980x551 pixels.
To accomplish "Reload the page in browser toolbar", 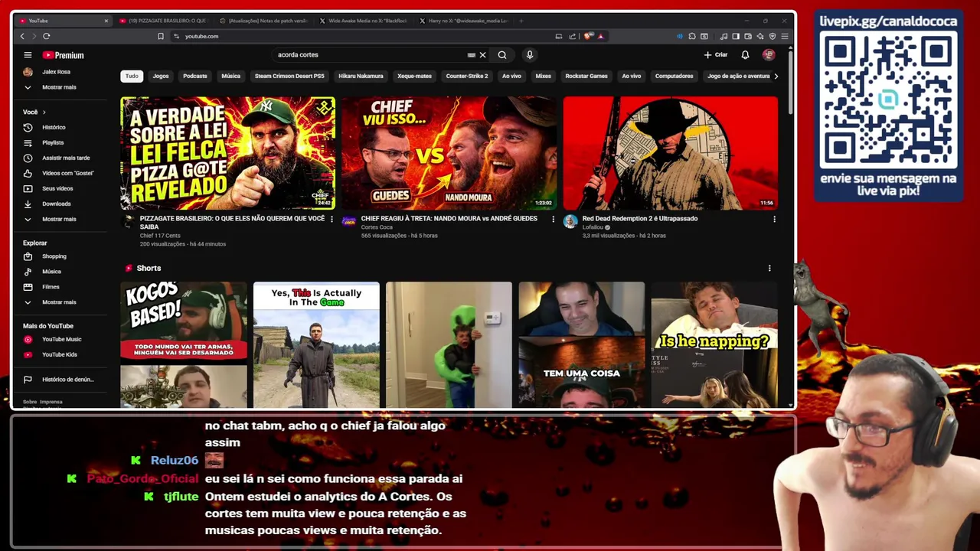I will tap(47, 36).
